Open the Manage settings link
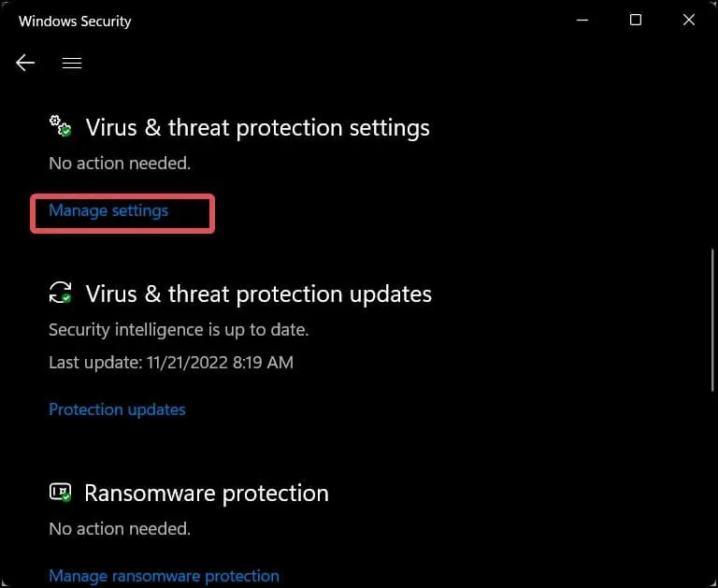718x588 pixels. (108, 210)
